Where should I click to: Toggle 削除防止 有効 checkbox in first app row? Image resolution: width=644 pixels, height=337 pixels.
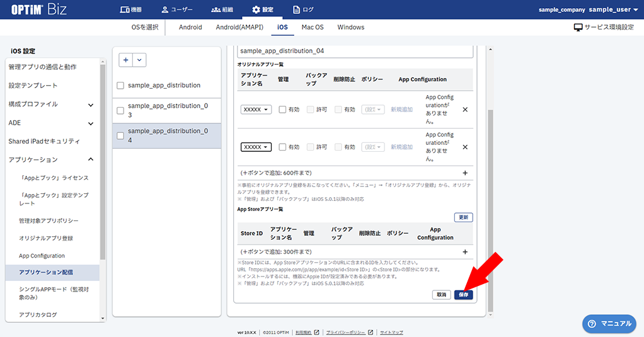[338, 110]
